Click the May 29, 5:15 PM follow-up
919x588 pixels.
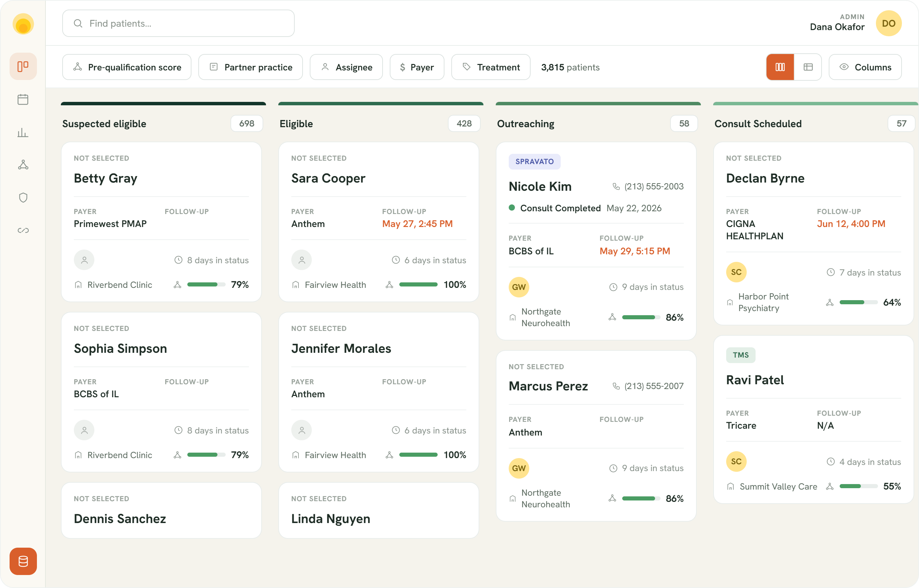(634, 251)
